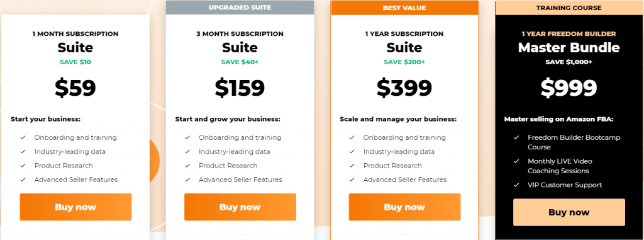Select the TRAINING COURSE banner label
Image resolution: width=644 pixels, height=240 pixels.
click(x=569, y=8)
